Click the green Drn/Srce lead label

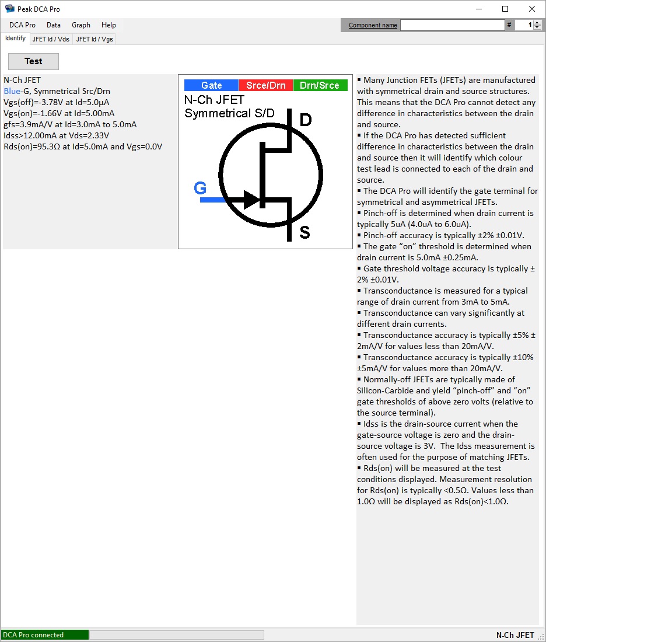320,85
